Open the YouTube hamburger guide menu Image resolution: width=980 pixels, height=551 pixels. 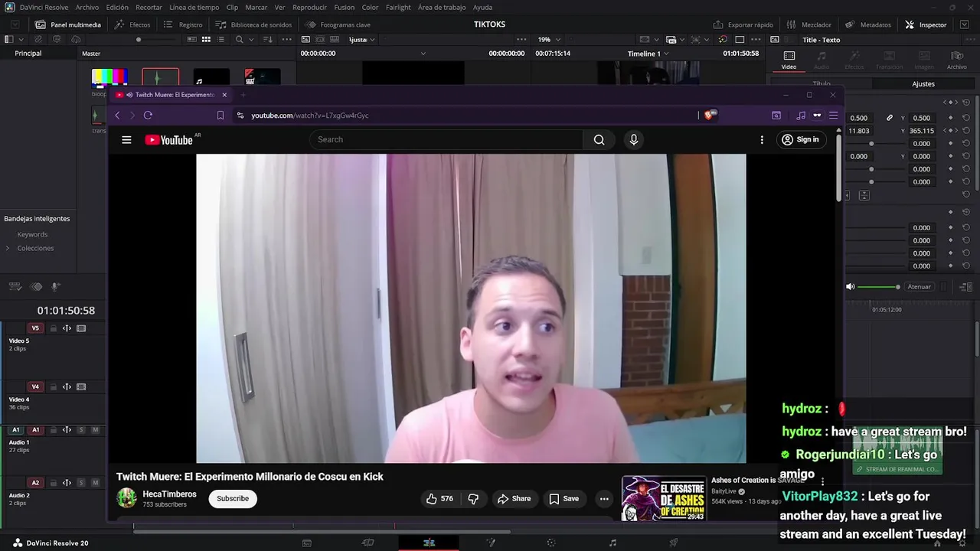click(126, 139)
